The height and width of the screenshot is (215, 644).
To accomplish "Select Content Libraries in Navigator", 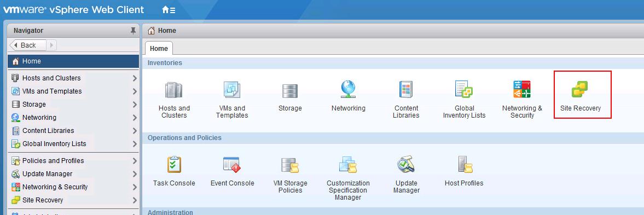I will 73,130.
